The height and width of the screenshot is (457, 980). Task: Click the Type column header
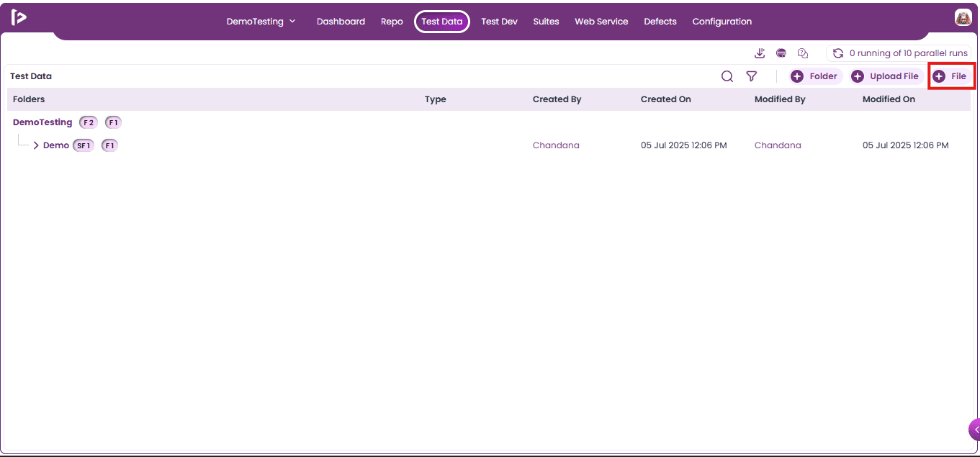436,99
